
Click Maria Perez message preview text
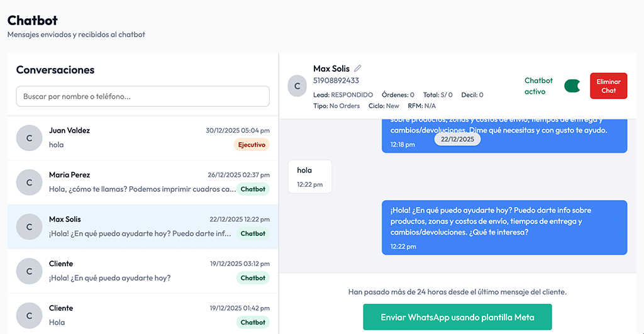(x=143, y=189)
